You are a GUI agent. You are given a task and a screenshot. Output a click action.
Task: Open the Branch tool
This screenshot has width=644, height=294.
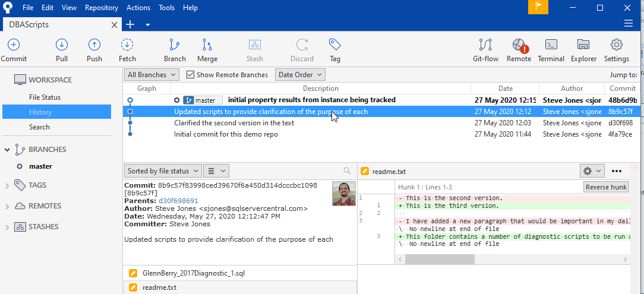point(175,45)
